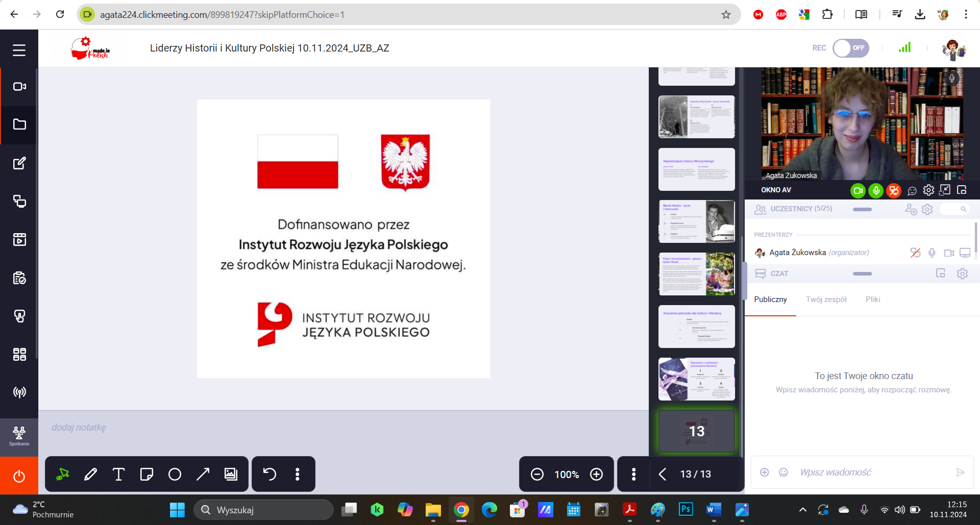Zoom out the slide view
Screen dimensions: 980x525
point(537,474)
